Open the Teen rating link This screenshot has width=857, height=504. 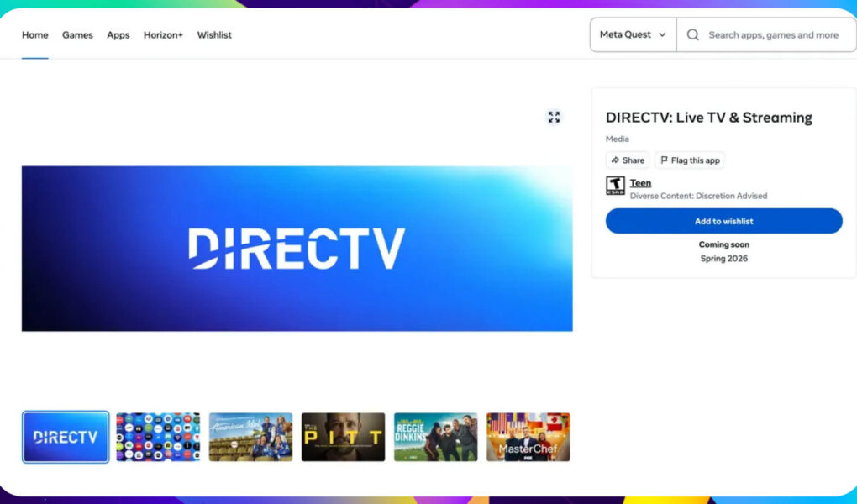640,183
